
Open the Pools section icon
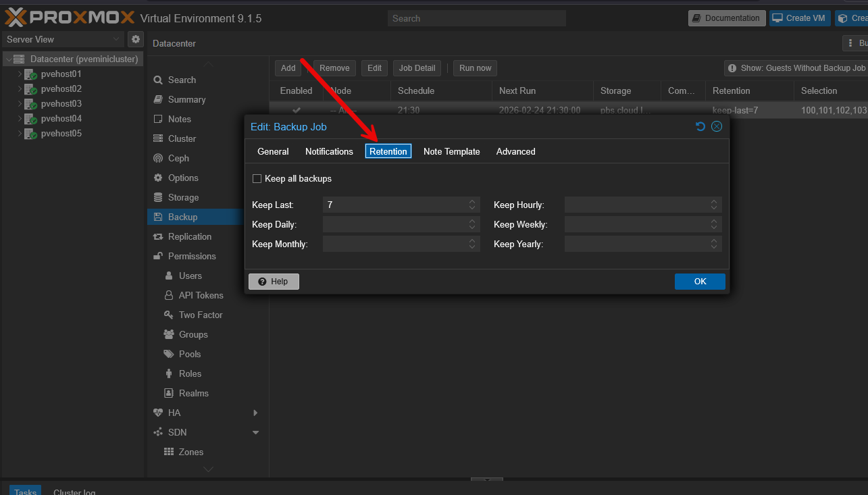click(168, 354)
